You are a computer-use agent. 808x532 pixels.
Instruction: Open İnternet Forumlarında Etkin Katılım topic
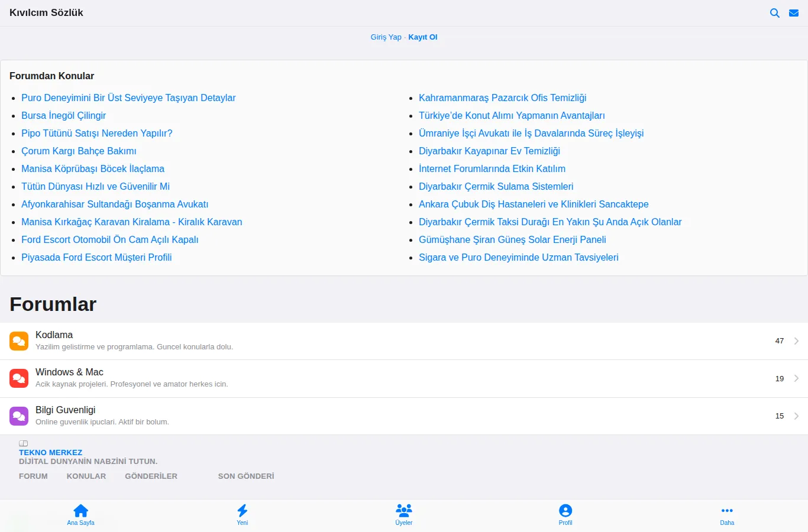[x=492, y=168]
